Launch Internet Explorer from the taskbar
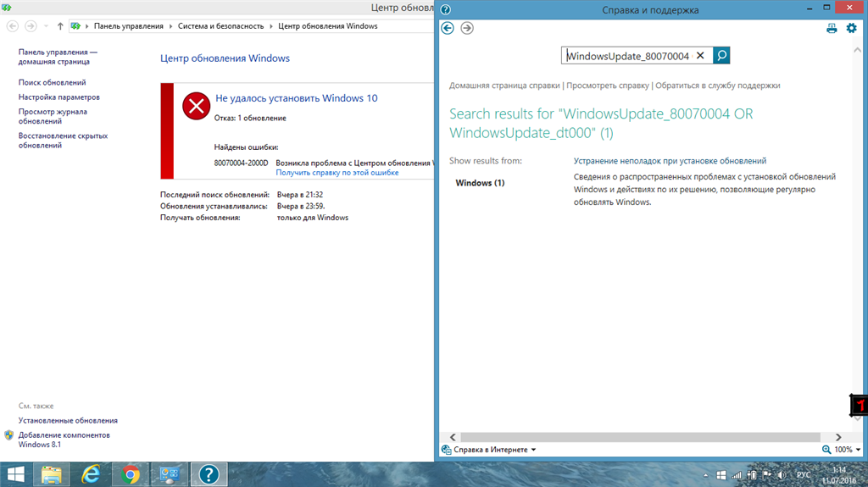 (91, 475)
